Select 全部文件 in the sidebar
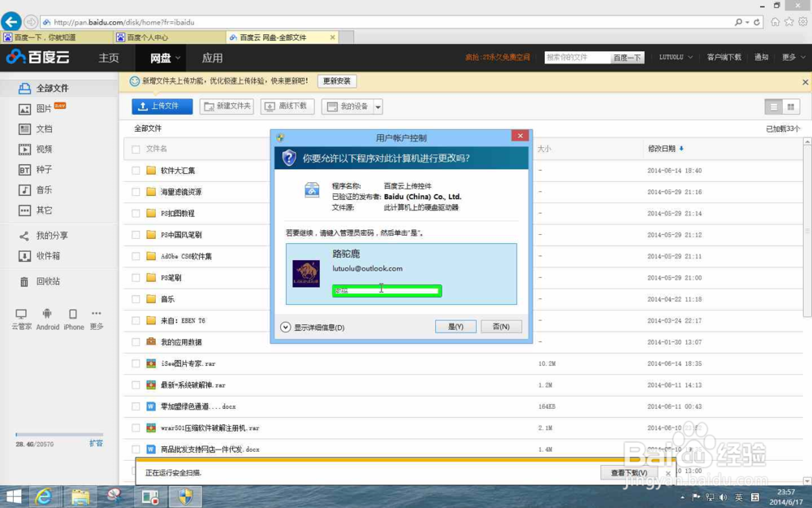Image resolution: width=812 pixels, height=508 pixels. click(x=44, y=89)
